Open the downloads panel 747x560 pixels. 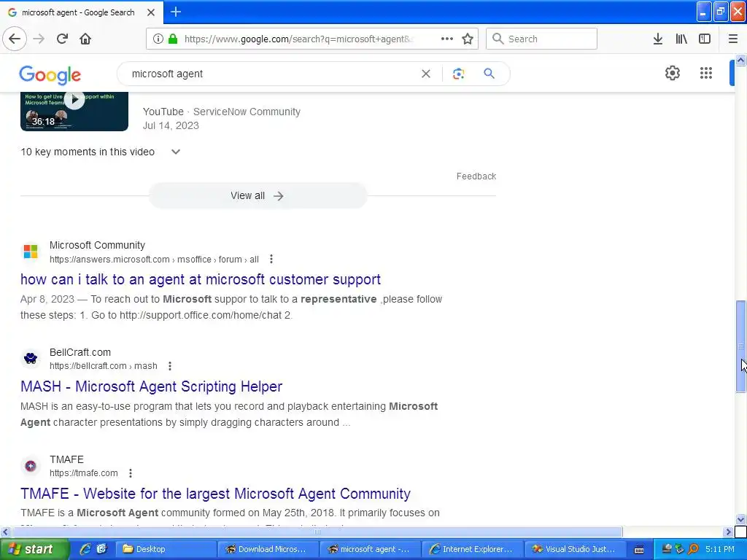(x=657, y=39)
